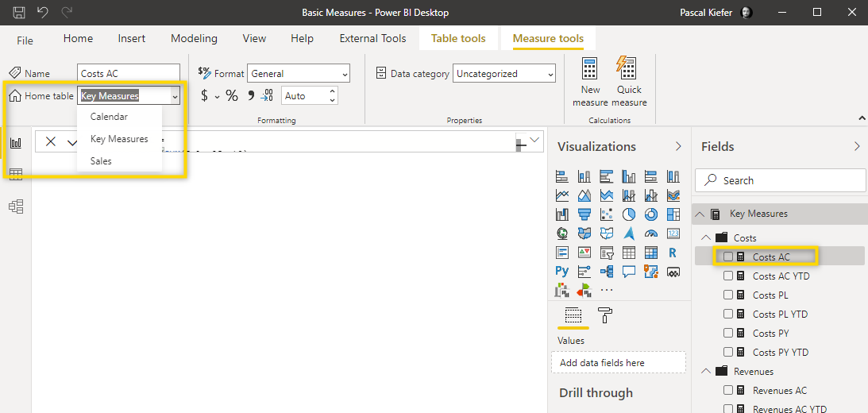This screenshot has width=868, height=413.
Task: Collapse the Costs folder in Fields
Action: click(706, 237)
